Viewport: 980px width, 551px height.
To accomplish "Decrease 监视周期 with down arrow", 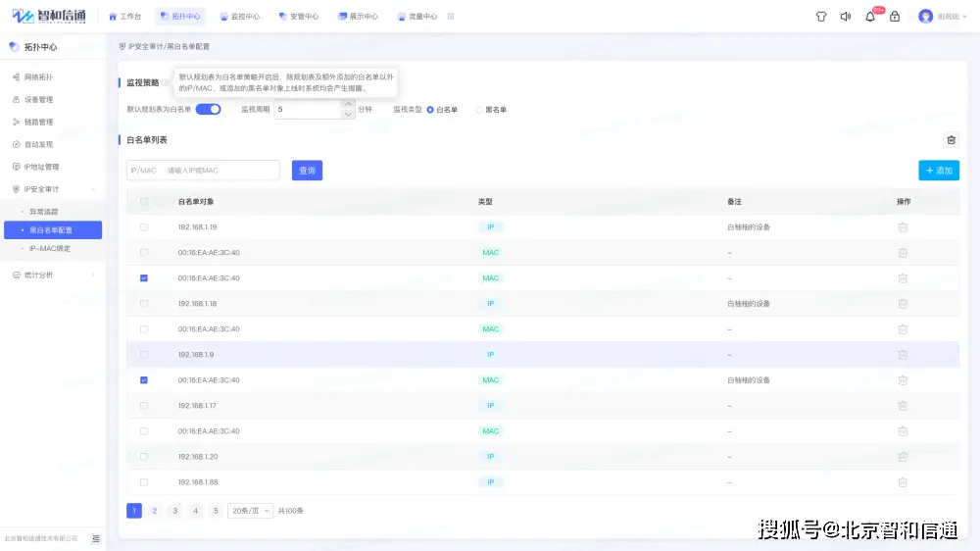I will (x=348, y=115).
